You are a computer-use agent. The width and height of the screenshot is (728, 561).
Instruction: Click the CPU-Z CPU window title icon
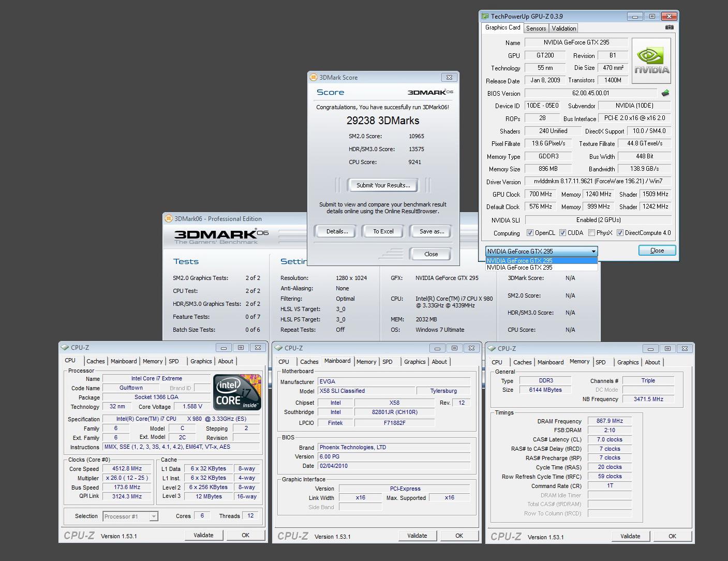65,347
